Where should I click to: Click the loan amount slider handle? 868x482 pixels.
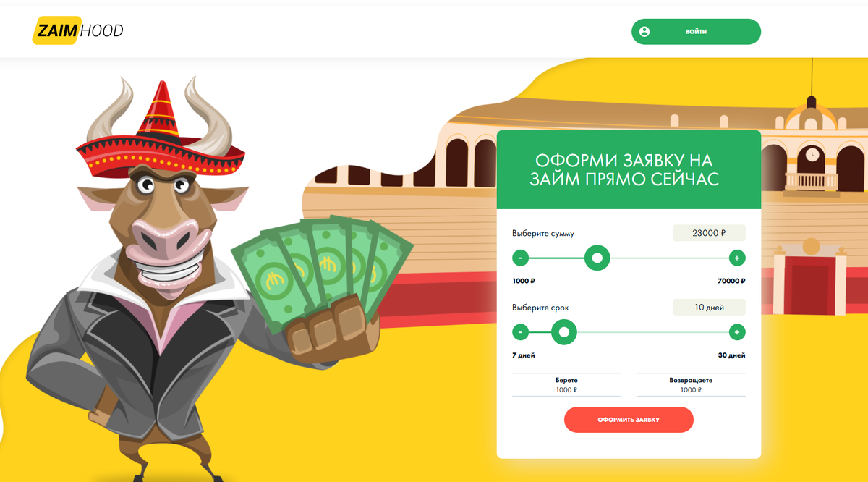click(x=597, y=258)
